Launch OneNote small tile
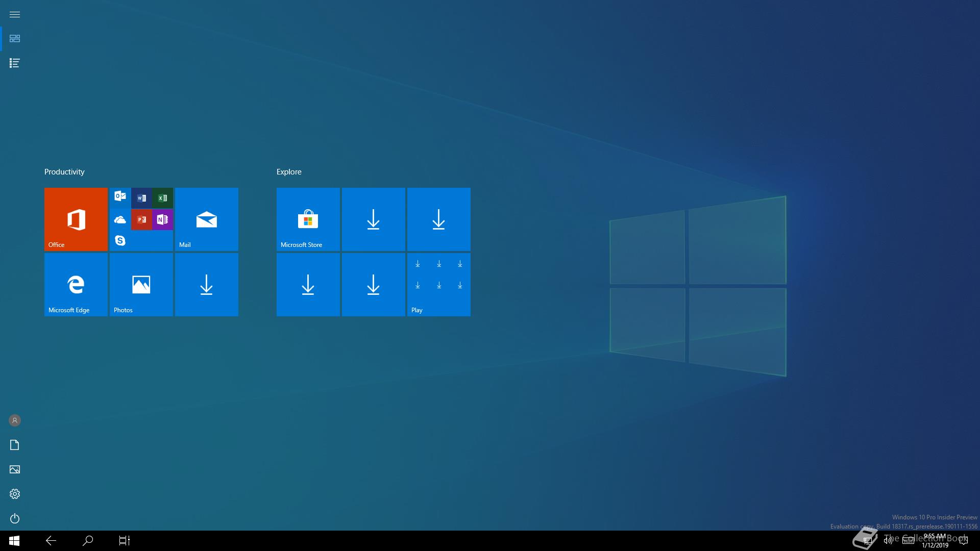The width and height of the screenshot is (980, 551). [x=162, y=219]
